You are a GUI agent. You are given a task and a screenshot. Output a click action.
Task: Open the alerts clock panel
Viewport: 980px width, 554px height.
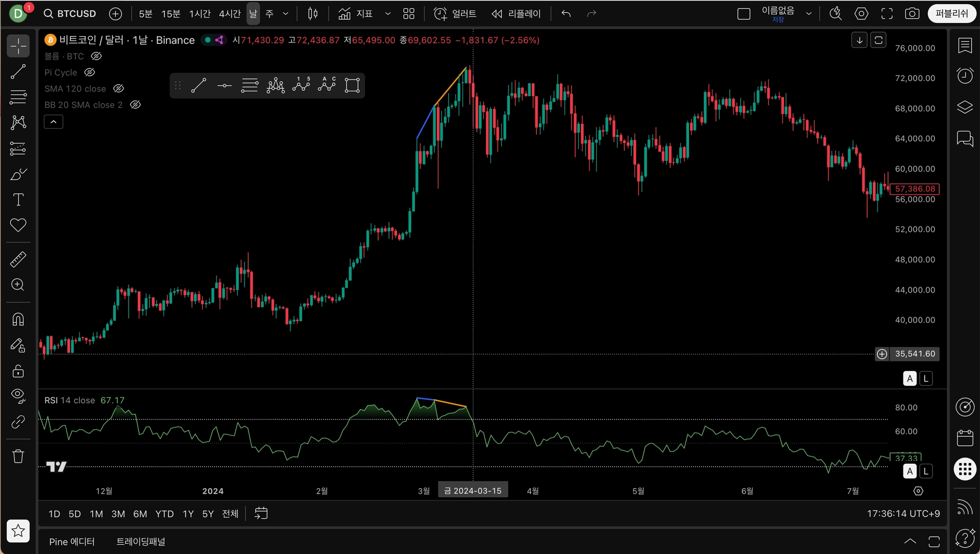(965, 76)
